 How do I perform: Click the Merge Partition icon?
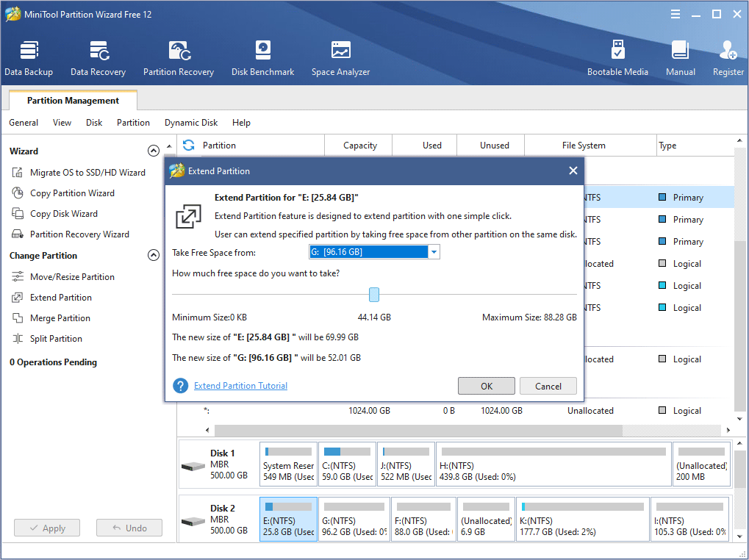pos(17,318)
